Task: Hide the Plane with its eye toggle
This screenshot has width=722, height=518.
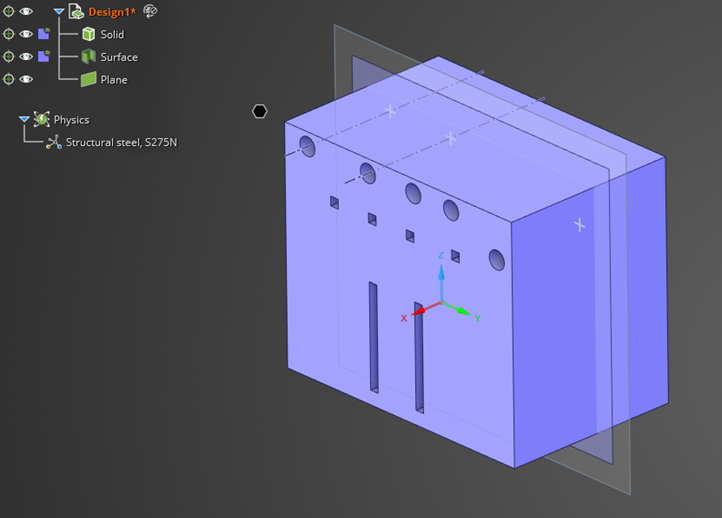Action: pos(26,79)
